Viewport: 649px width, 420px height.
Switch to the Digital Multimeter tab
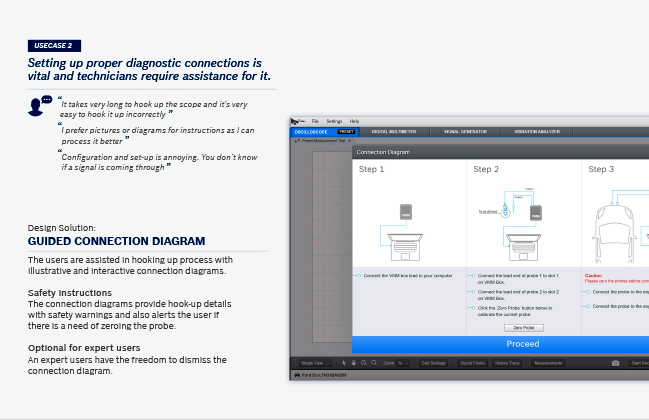(x=395, y=131)
